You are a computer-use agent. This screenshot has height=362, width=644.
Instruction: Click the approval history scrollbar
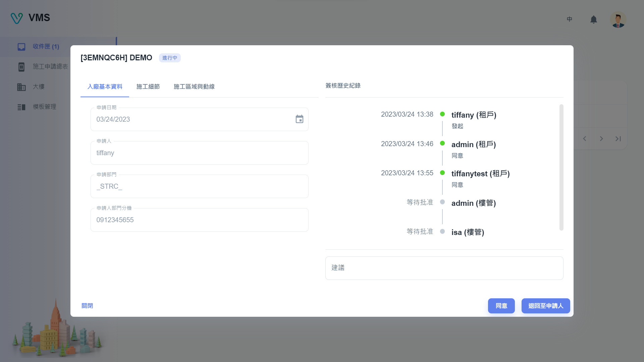point(561,168)
